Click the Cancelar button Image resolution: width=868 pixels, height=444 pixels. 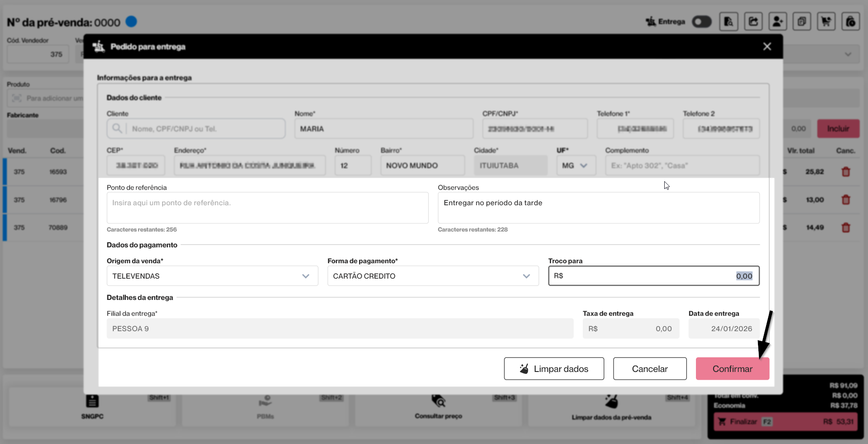pos(649,369)
